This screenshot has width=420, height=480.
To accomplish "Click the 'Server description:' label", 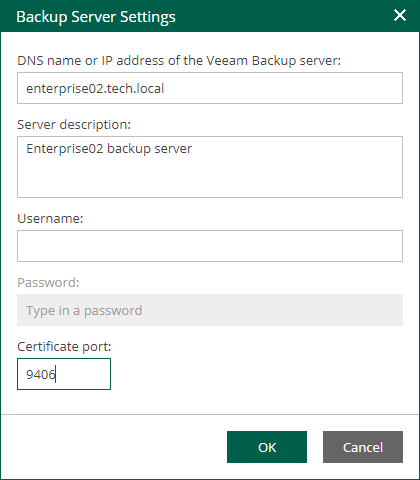I will pos(74,125).
